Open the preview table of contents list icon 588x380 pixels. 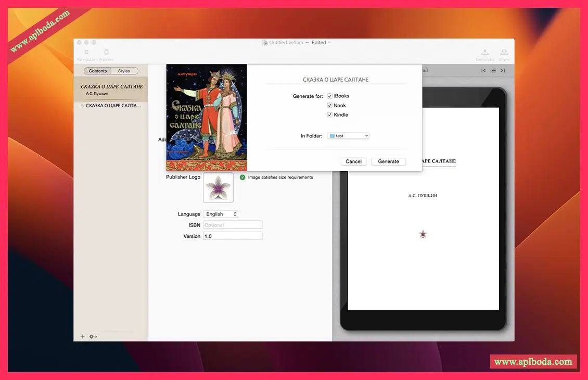click(x=493, y=70)
